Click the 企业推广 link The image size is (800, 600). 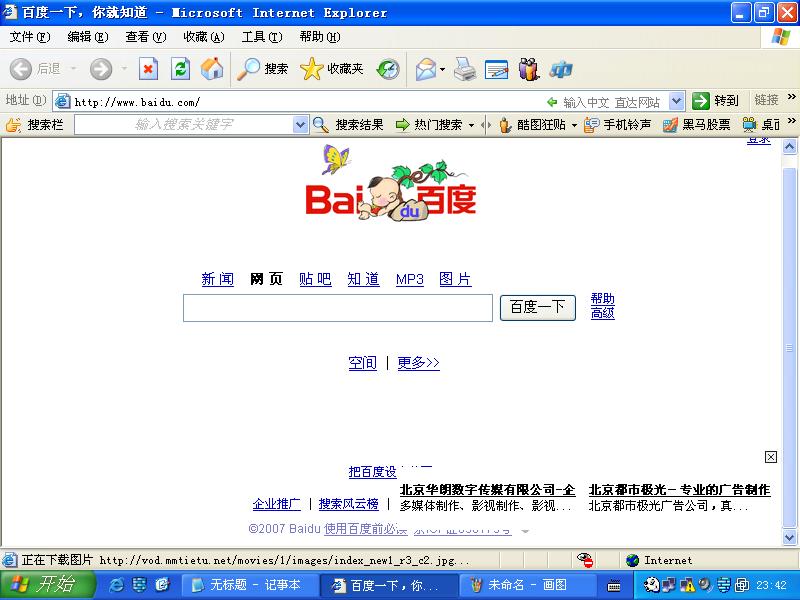point(277,504)
